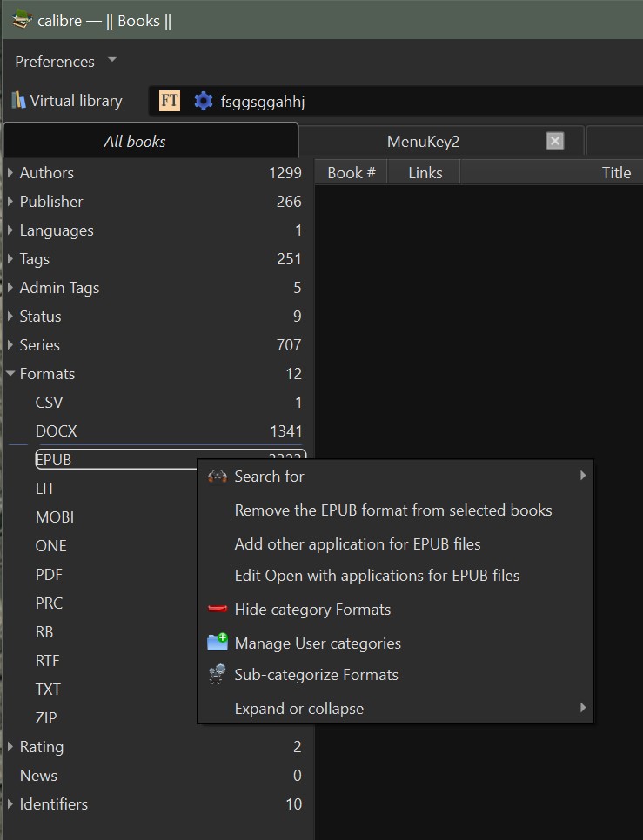
Task: Click the red Hide category icon
Action: [x=218, y=610]
